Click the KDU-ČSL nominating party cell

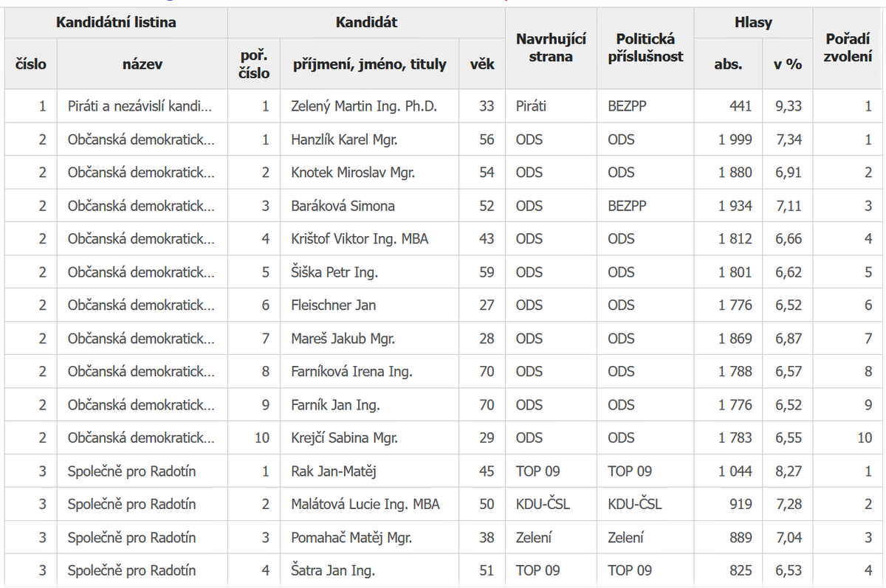[543, 505]
